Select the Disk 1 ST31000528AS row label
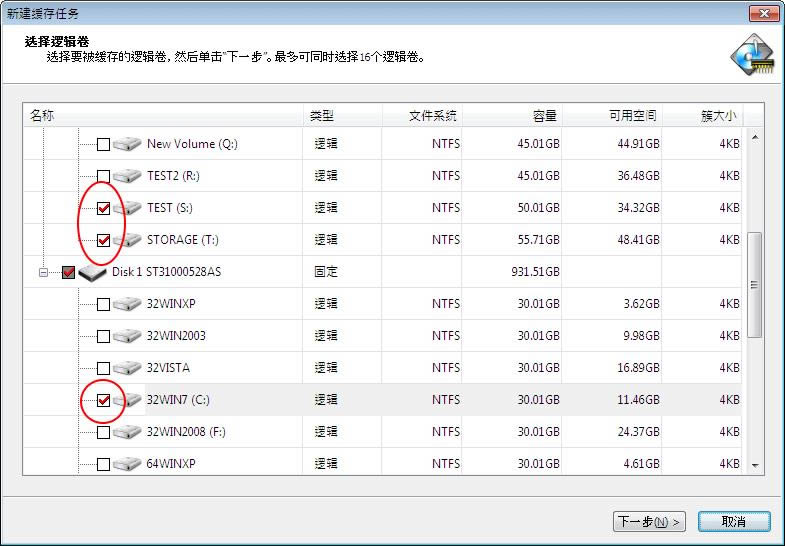785x546 pixels. (166, 272)
